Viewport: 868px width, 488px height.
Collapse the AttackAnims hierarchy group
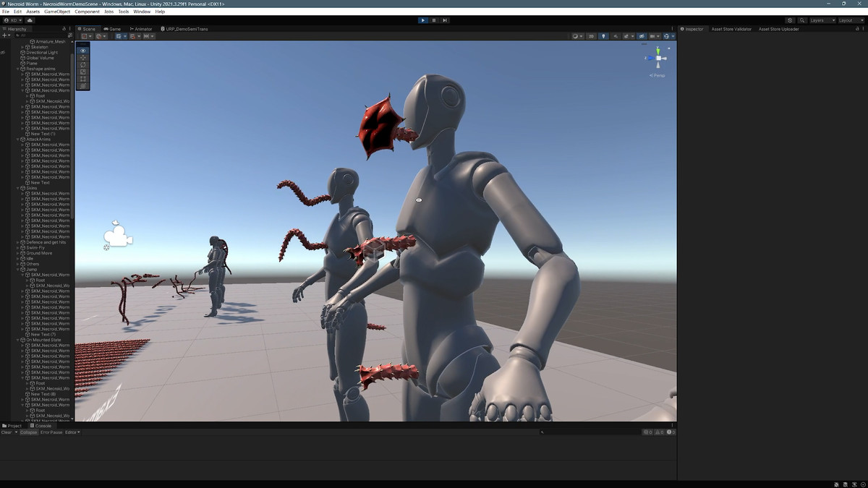click(18, 139)
